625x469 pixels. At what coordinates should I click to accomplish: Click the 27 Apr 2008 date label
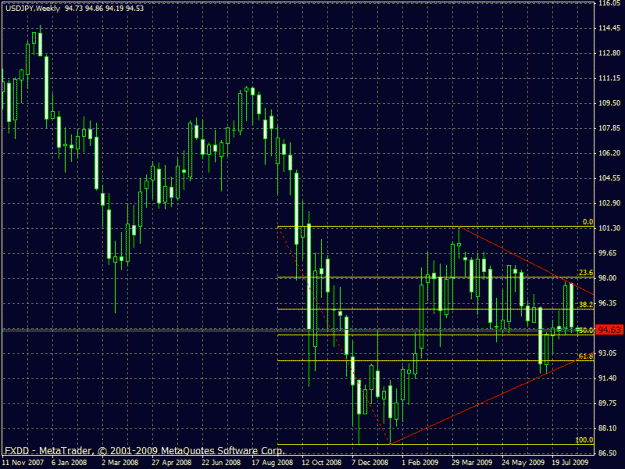point(171,463)
